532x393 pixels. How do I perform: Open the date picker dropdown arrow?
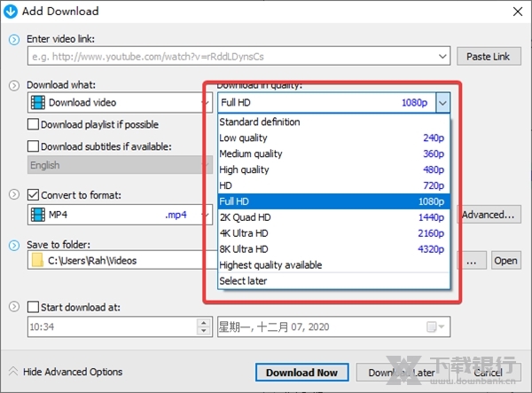442,326
